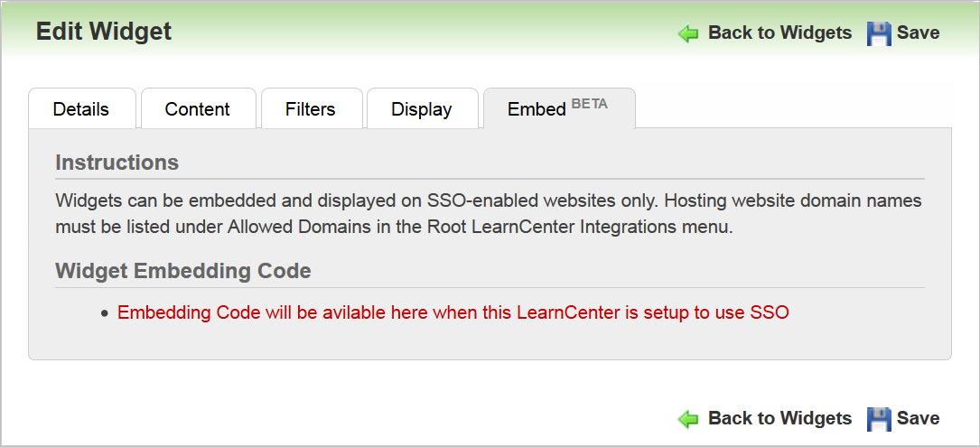Click the bottom Save text link
The height and width of the screenshot is (447, 980).
pyautogui.click(x=918, y=418)
